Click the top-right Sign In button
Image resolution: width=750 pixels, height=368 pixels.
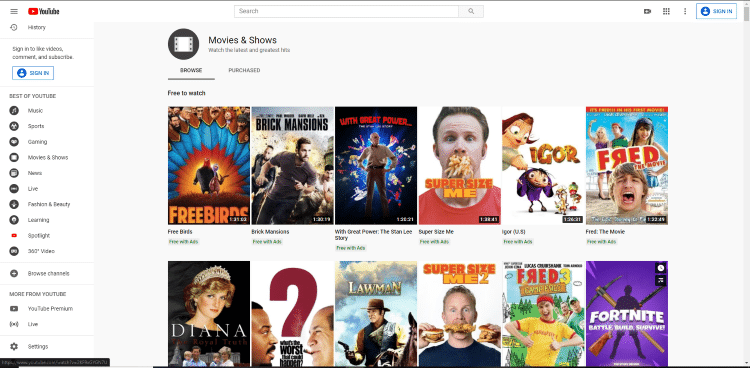pos(716,11)
